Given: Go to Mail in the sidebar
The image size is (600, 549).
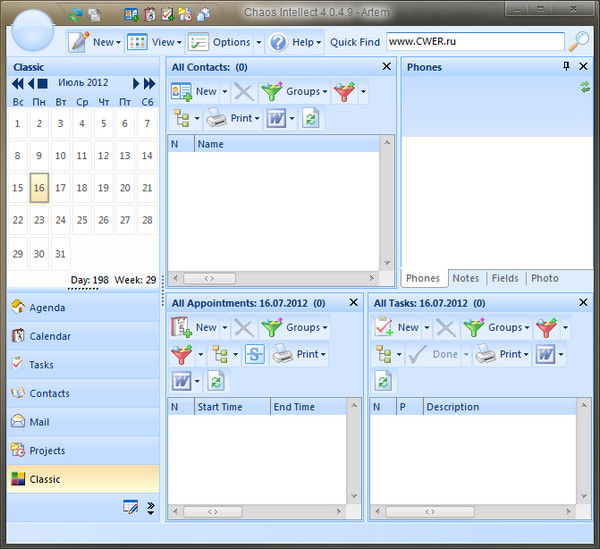Looking at the screenshot, I should pos(39,422).
